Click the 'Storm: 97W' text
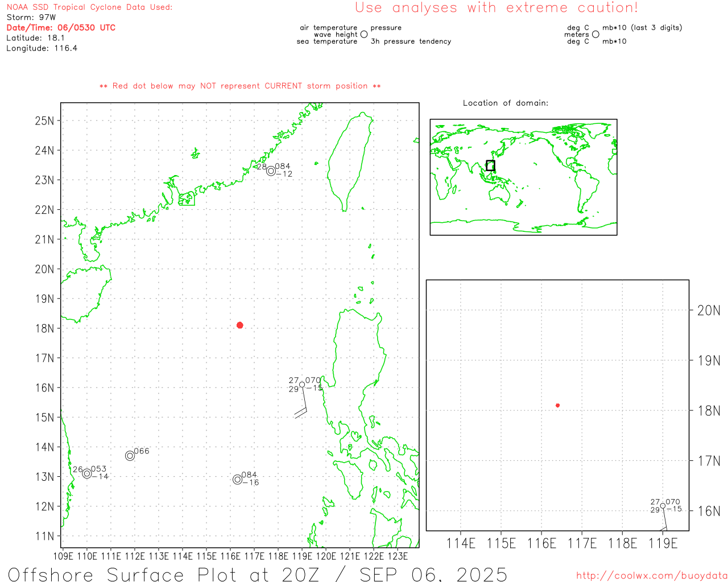728x582 pixels. pyautogui.click(x=31, y=18)
